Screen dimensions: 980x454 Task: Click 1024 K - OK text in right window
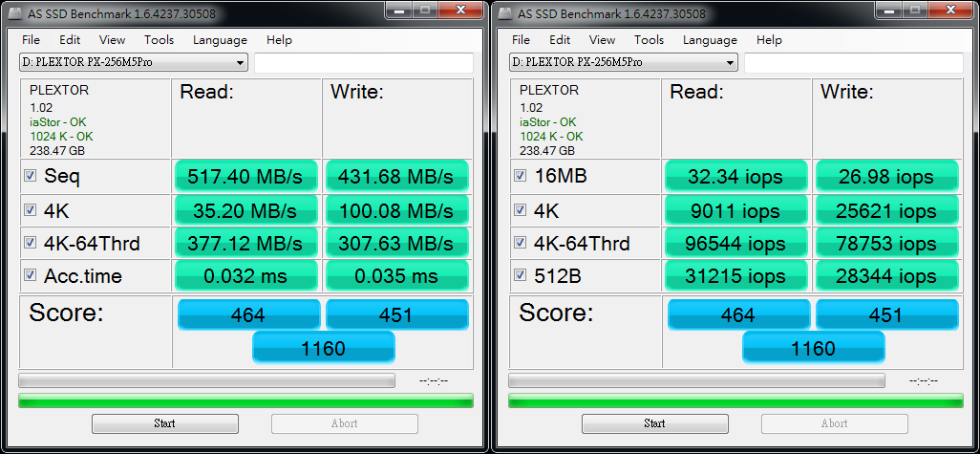(551, 137)
